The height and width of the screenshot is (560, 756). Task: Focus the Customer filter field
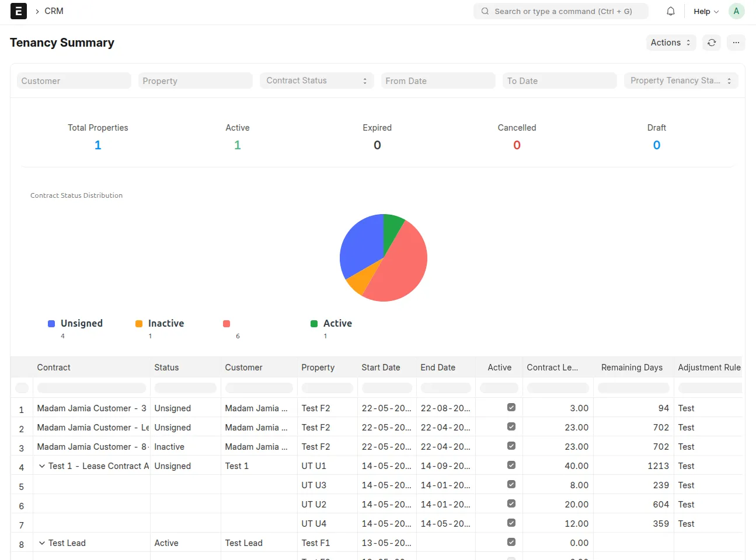[x=74, y=80]
